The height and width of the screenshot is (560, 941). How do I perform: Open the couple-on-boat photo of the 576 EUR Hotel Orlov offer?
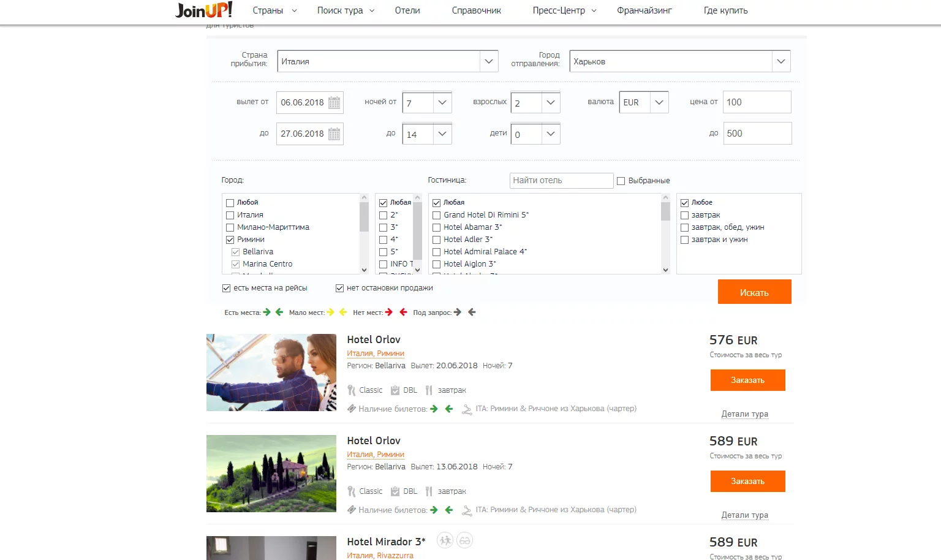(x=271, y=373)
